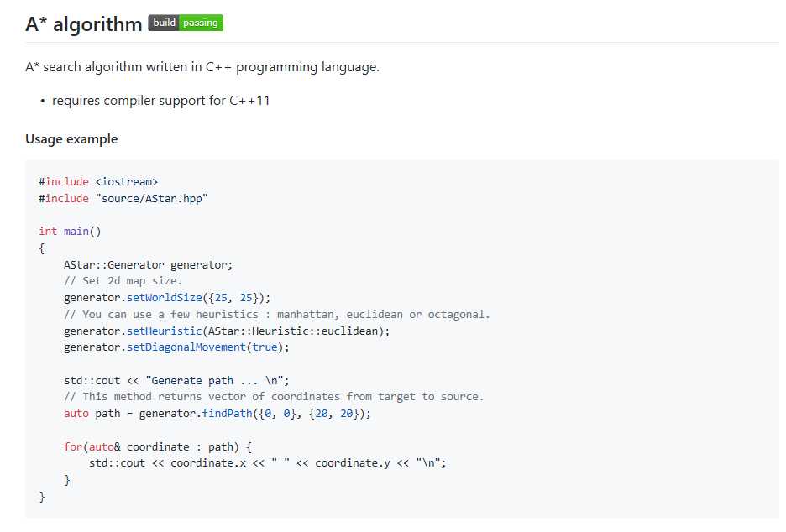This screenshot has width=786, height=532.
Task: Click the "Set 2d map size" comment
Action: [x=123, y=281]
